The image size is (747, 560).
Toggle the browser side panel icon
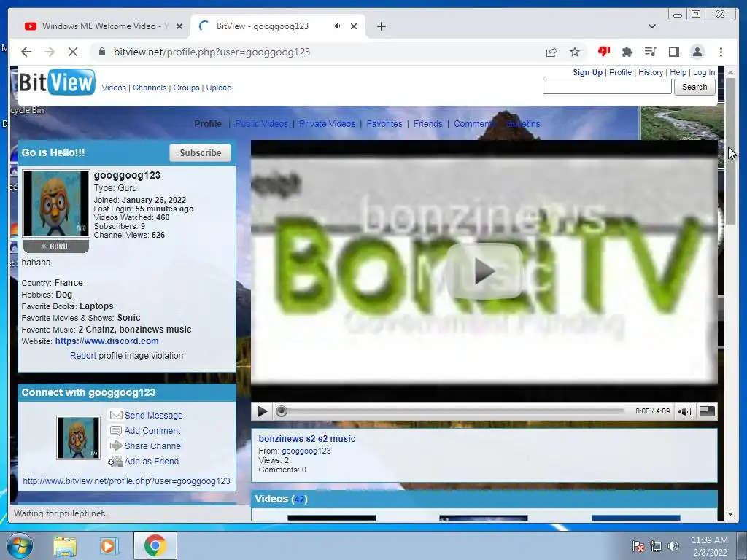pyautogui.click(x=673, y=52)
